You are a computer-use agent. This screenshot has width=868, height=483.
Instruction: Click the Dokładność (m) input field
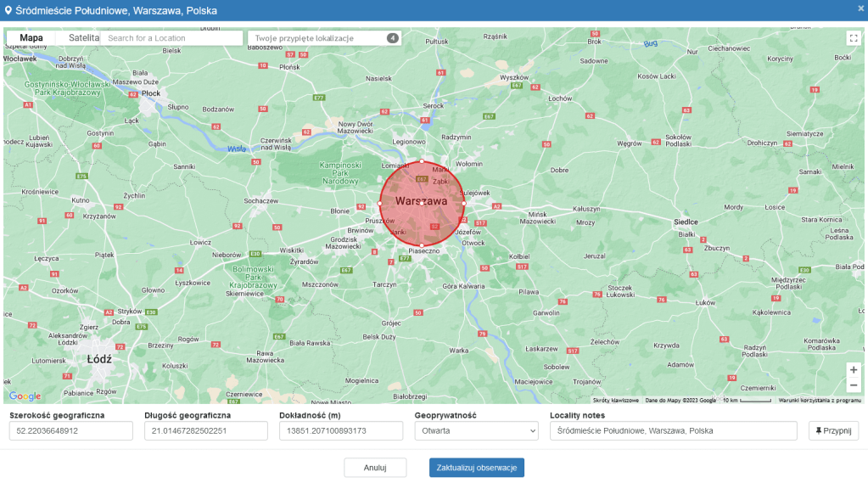tap(340, 431)
